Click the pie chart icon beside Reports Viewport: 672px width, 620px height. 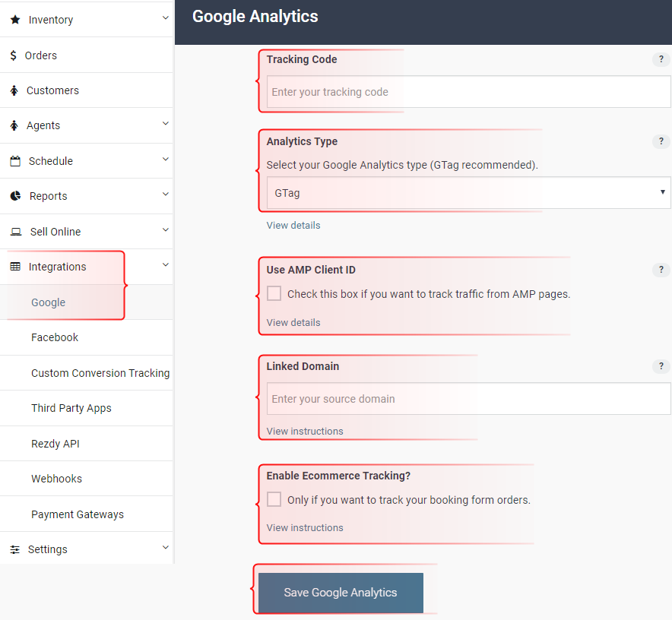[15, 196]
